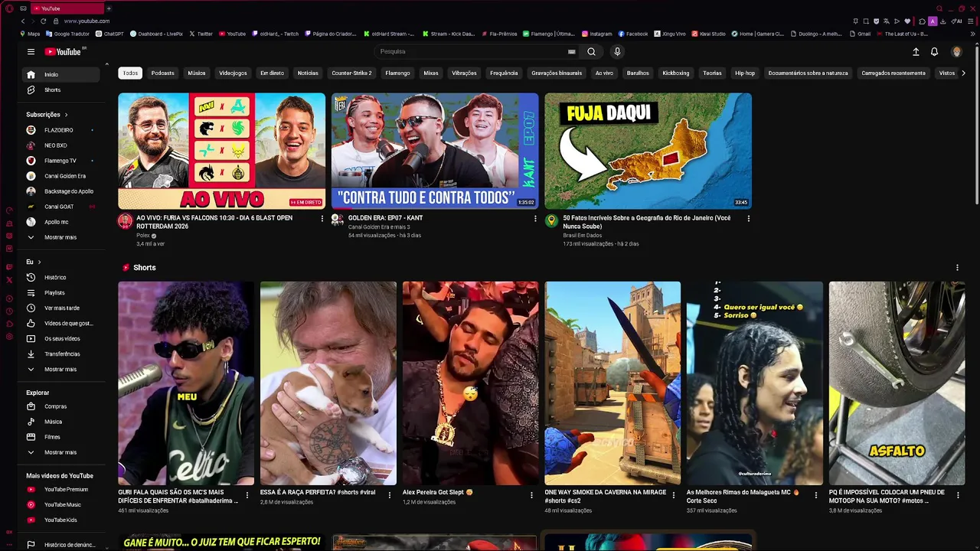
Task: Play the FUJA DAQUI map thumbnail video
Action: (x=648, y=151)
